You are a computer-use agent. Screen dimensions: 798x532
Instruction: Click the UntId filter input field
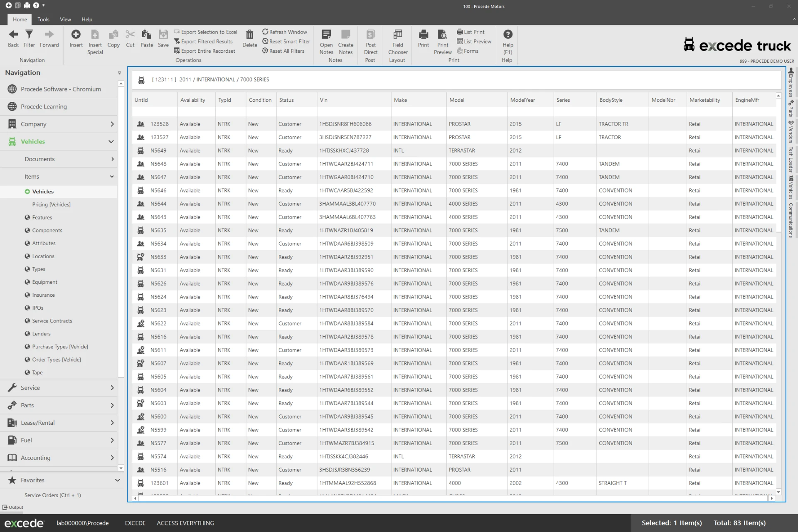tap(155, 112)
